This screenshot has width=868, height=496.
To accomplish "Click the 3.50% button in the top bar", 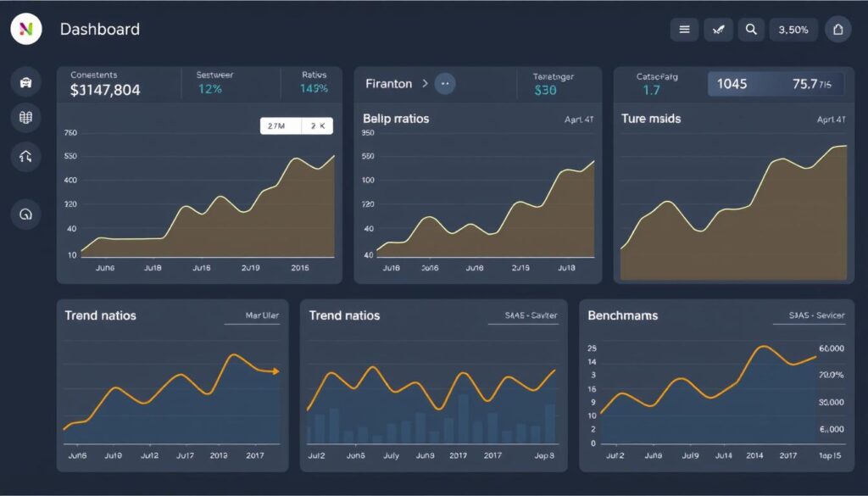I will coord(793,29).
